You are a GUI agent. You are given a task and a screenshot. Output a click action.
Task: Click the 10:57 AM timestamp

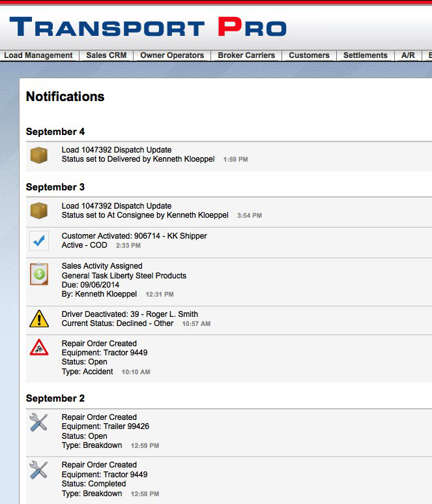click(196, 324)
